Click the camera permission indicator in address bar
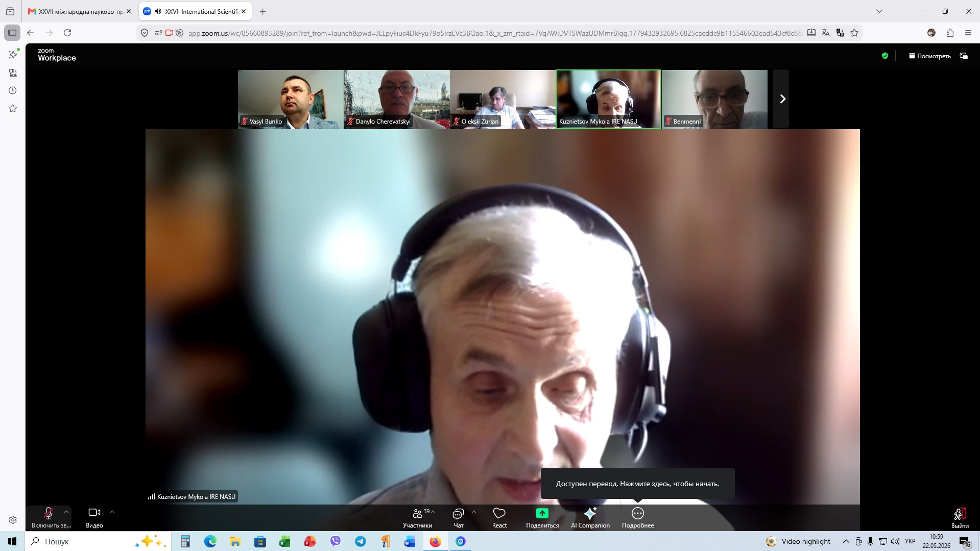980x551 pixels. 169,33
